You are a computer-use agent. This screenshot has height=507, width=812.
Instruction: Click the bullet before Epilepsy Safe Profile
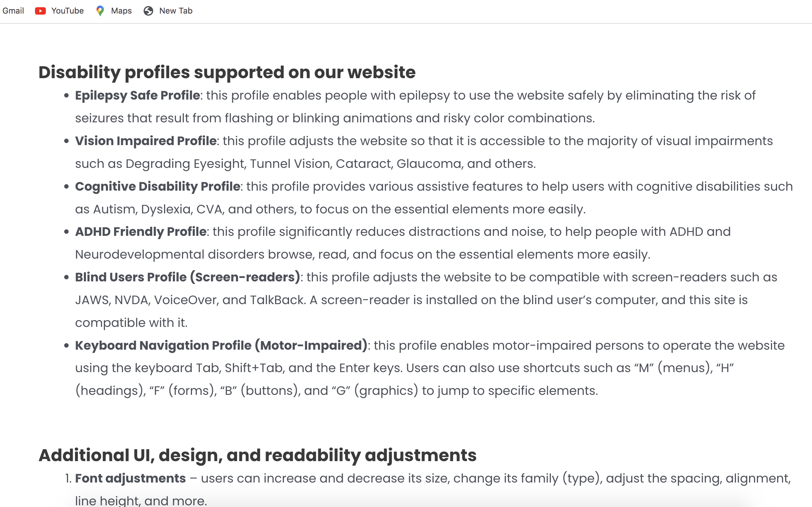67,96
